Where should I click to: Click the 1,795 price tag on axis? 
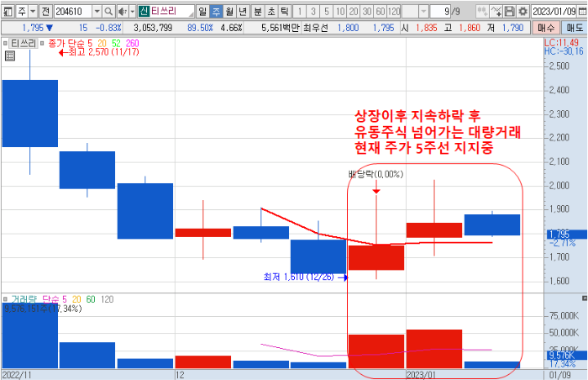(x=566, y=235)
